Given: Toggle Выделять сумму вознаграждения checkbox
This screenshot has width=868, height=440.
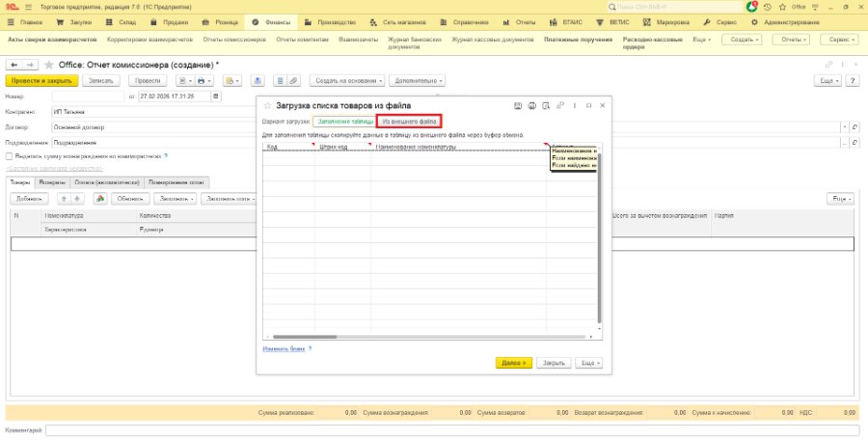Looking at the screenshot, I should pyautogui.click(x=9, y=156).
